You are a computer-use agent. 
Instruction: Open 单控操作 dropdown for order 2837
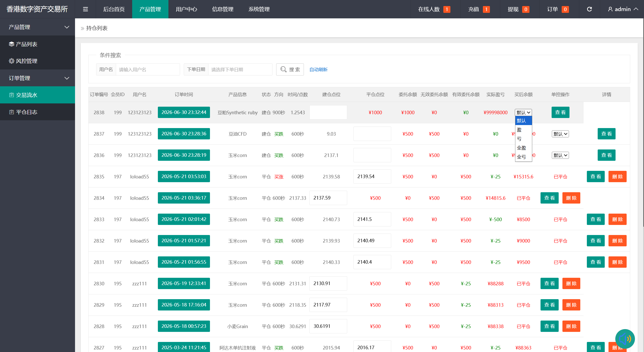(560, 134)
